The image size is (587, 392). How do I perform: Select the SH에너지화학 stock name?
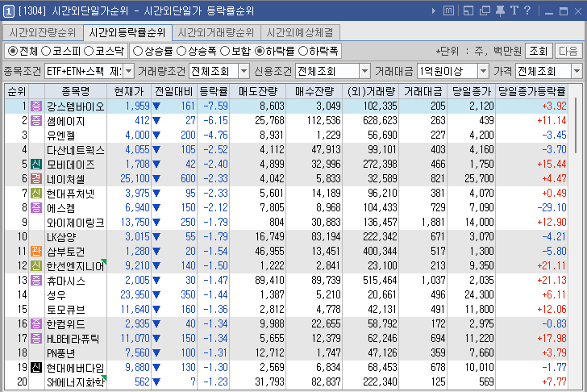click(75, 382)
